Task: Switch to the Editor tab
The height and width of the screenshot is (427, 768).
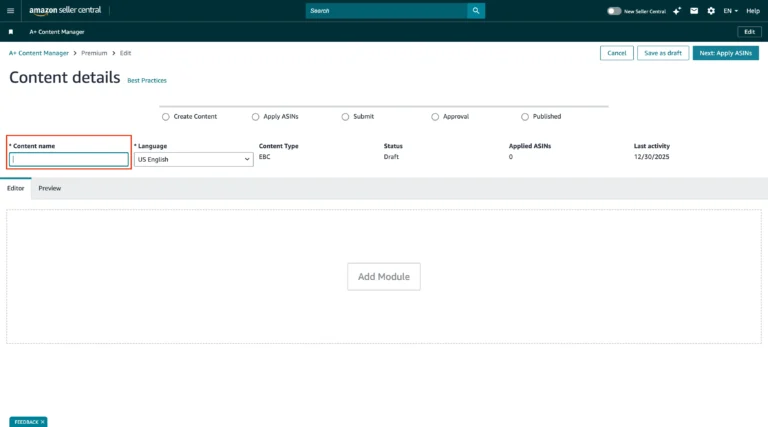Action: tap(16, 188)
